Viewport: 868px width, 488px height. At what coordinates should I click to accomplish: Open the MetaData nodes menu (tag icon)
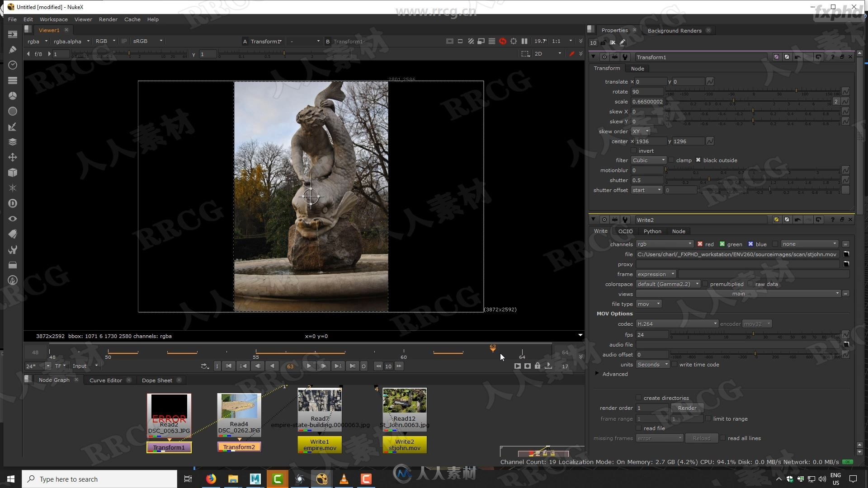(13, 234)
